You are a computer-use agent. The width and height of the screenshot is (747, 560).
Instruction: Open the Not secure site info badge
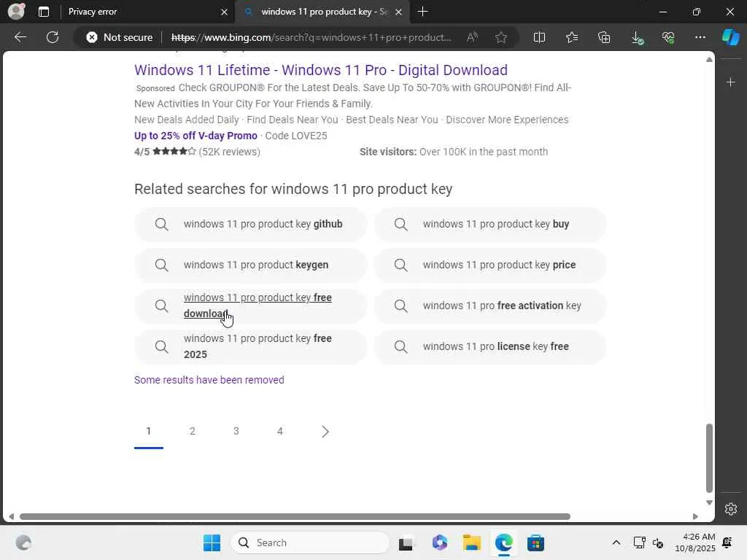(x=119, y=37)
